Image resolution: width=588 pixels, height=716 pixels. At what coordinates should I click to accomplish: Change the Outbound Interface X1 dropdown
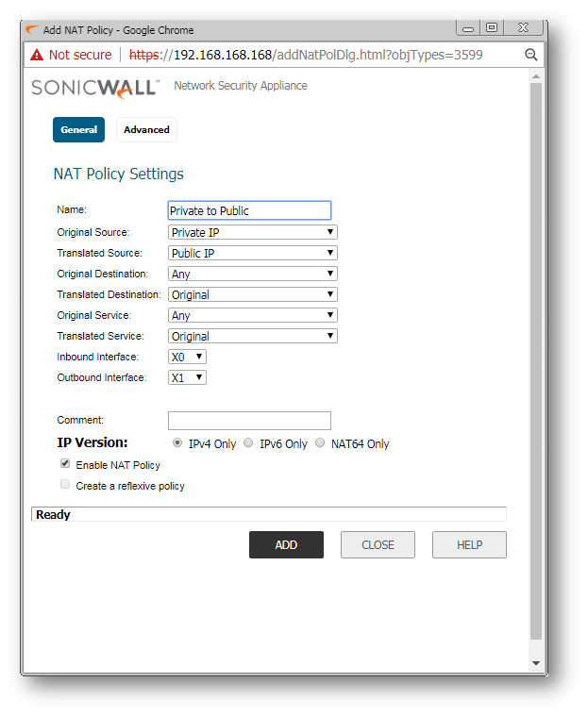click(x=187, y=377)
